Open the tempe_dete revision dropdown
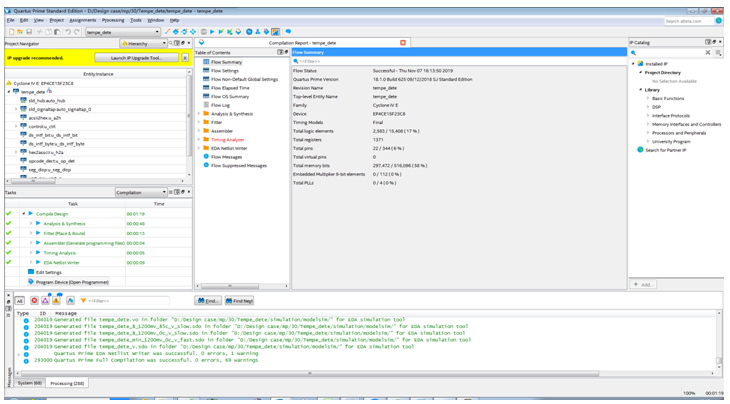The image size is (730, 404). tap(123, 32)
